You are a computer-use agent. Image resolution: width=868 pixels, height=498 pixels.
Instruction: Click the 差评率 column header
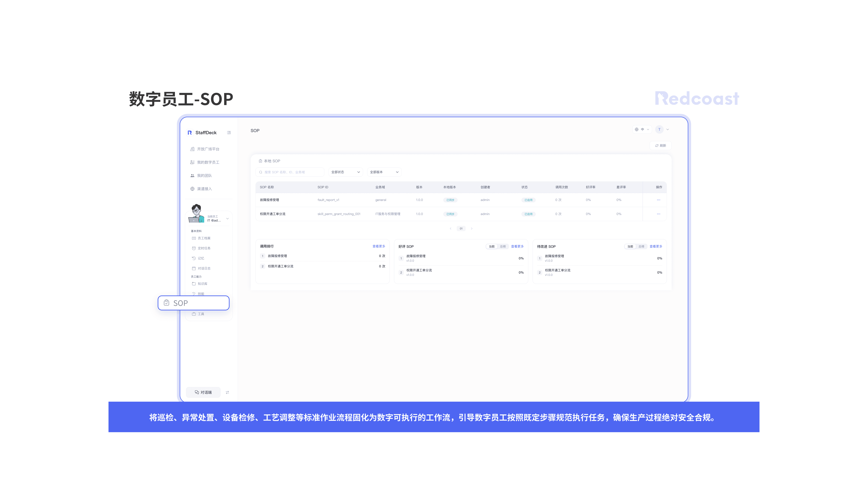click(621, 187)
